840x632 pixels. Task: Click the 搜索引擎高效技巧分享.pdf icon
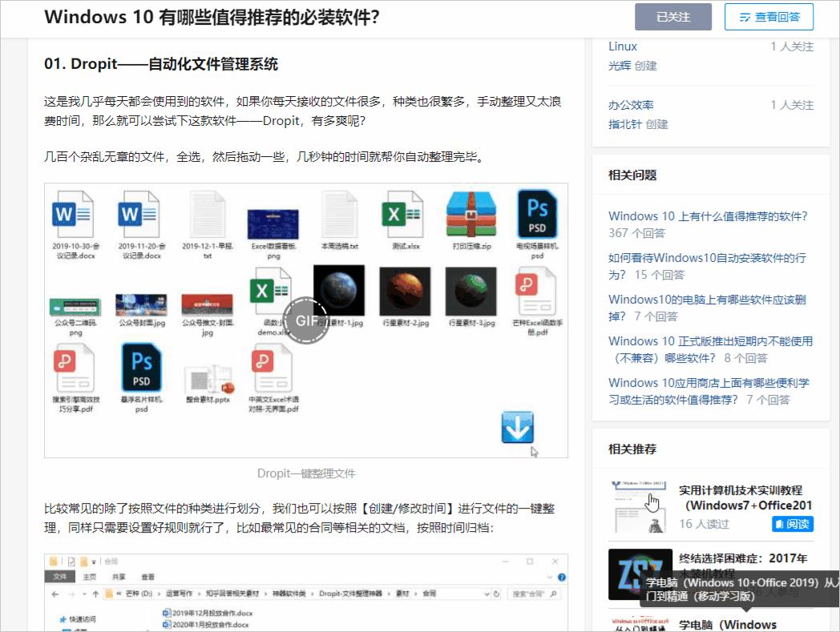(x=74, y=368)
